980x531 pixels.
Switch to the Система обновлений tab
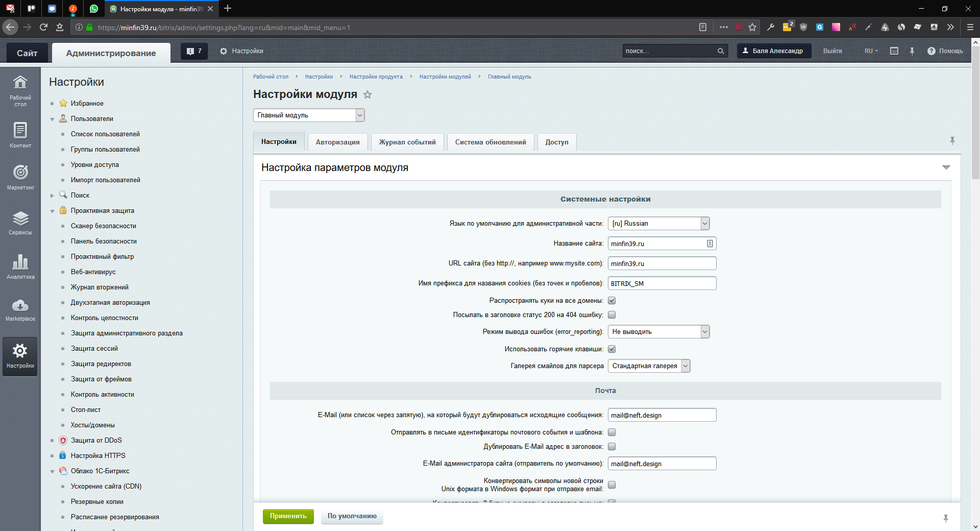(490, 142)
